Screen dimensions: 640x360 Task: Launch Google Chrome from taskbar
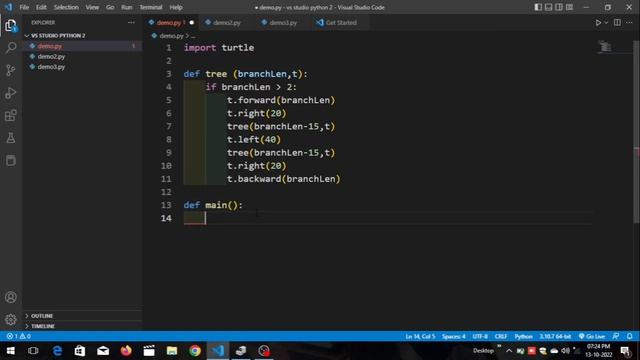coord(195,351)
